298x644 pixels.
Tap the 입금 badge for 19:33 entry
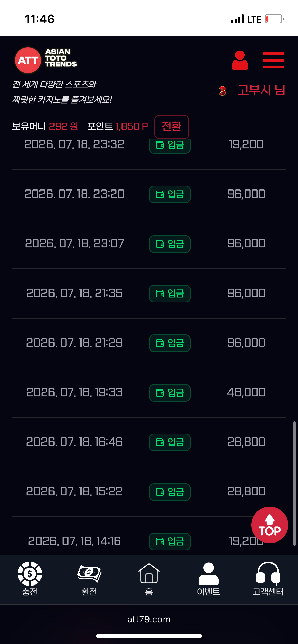point(170,393)
